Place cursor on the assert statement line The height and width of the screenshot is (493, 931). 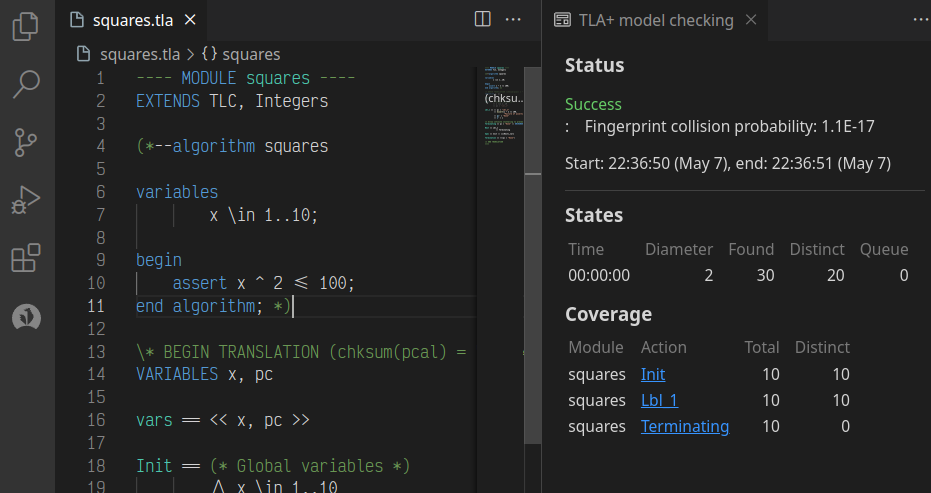coord(263,283)
